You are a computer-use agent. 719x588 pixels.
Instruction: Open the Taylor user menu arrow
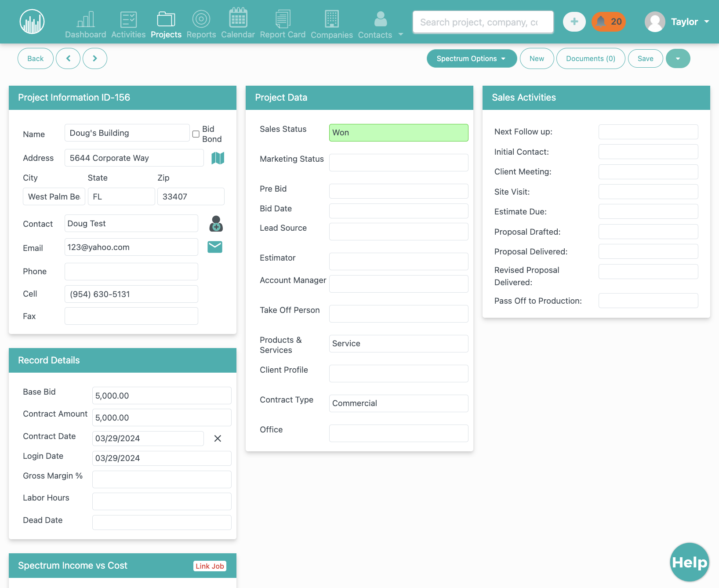pyautogui.click(x=707, y=22)
